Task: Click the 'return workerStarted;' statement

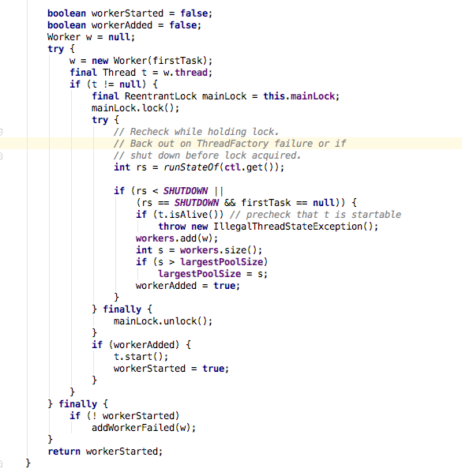Action: [x=105, y=452]
